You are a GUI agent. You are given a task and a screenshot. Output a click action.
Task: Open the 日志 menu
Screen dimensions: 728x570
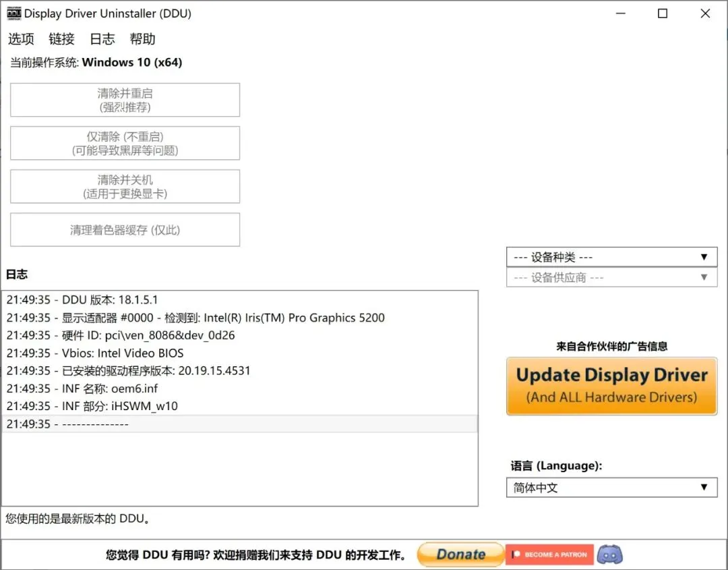coord(102,39)
